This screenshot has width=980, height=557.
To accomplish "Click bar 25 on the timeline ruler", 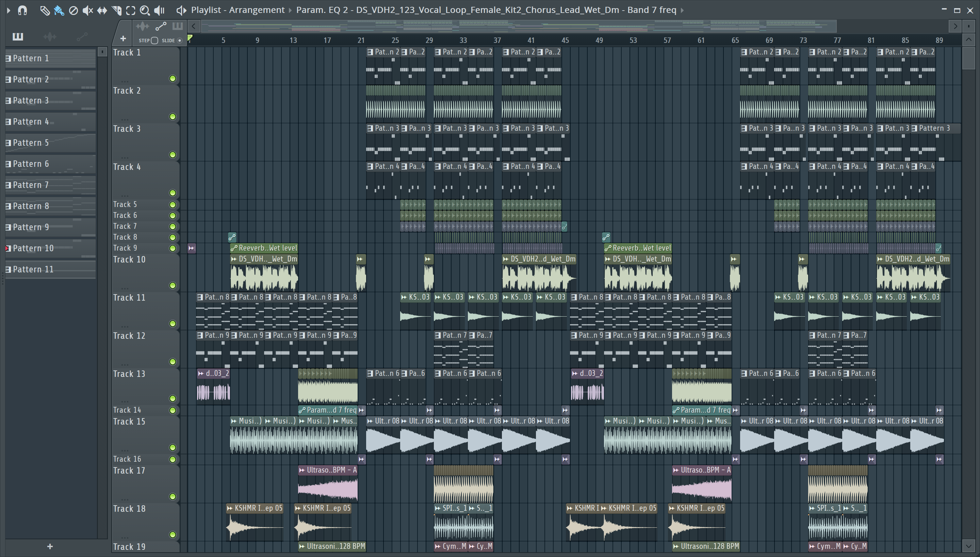I will pyautogui.click(x=395, y=40).
